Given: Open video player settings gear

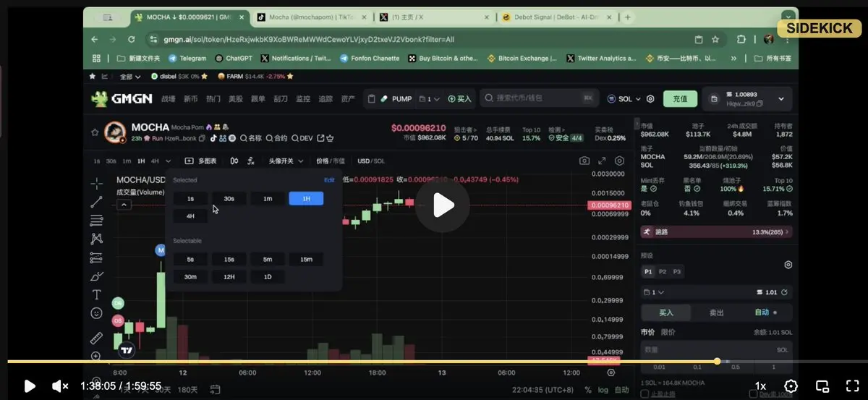Looking at the screenshot, I should 791,386.
